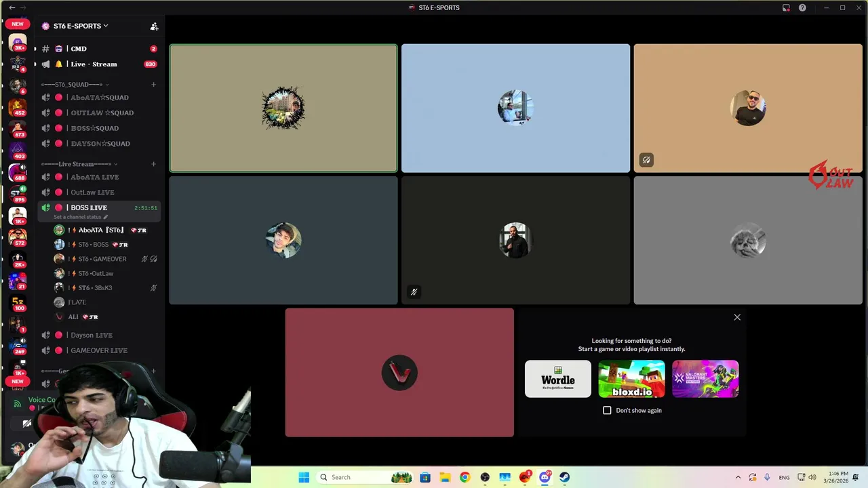Open Google Chrome from the taskbar
Screen dimensions: 868x488
tap(465, 477)
